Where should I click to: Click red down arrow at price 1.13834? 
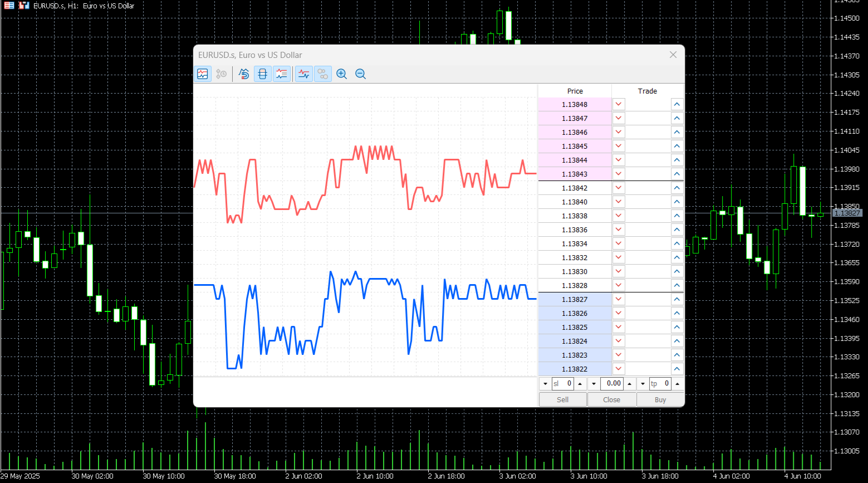[619, 243]
